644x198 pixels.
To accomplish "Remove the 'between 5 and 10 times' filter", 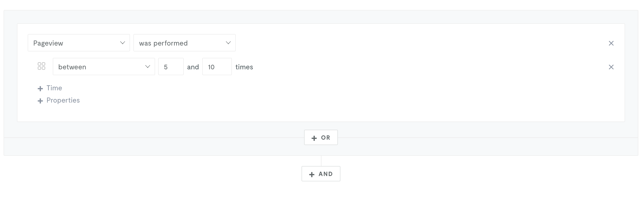I will (x=611, y=67).
